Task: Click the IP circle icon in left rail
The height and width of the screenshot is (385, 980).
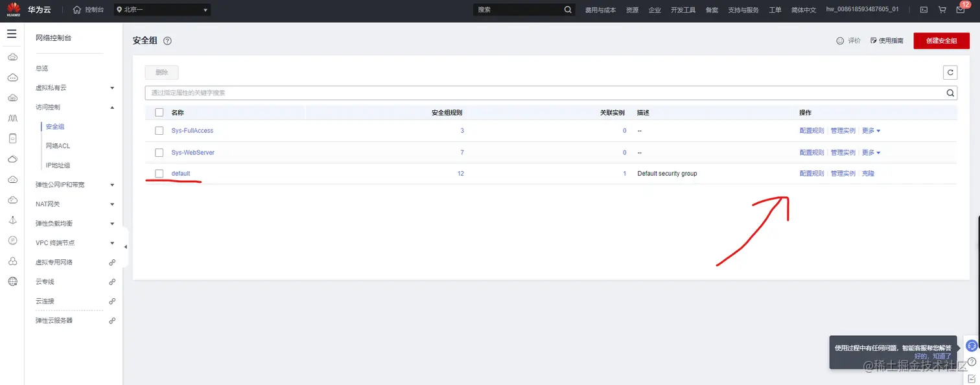Action: pos(12,240)
